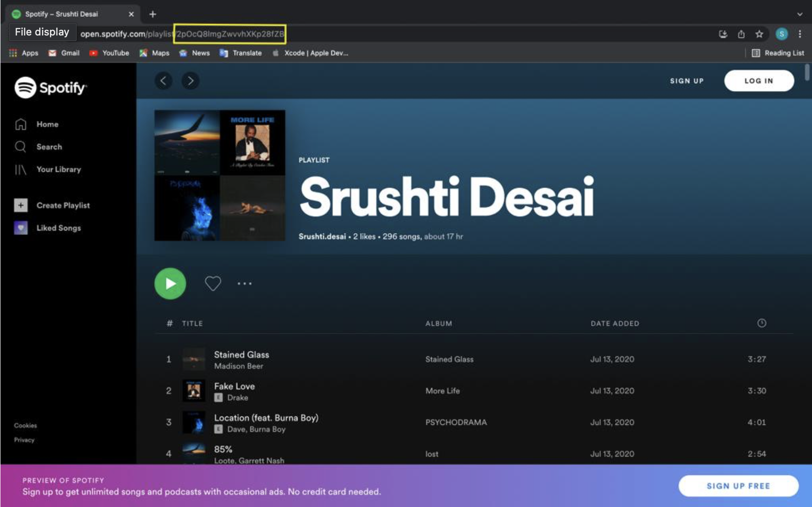Open the YouTube bookmark

coord(109,53)
